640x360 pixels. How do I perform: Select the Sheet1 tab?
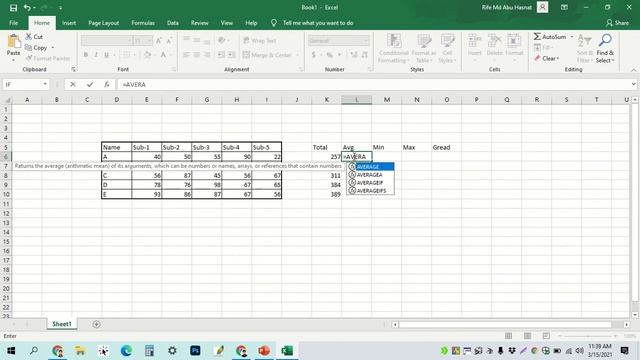(x=62, y=324)
